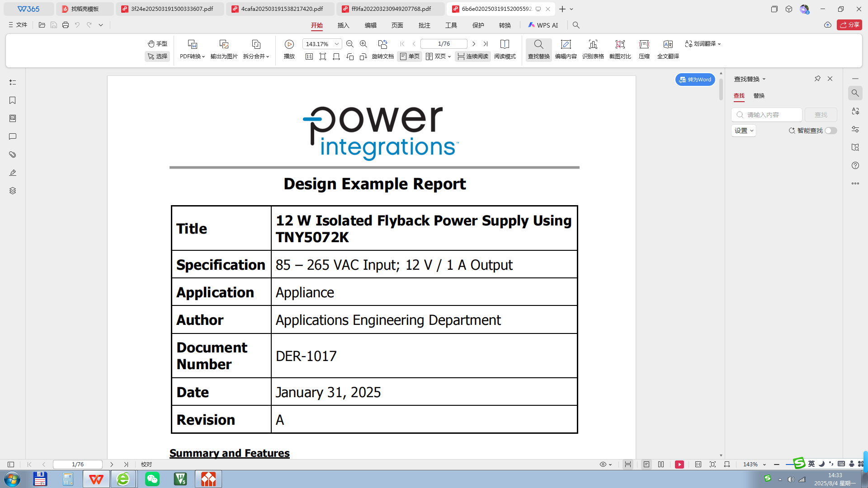Switch to the 编辑 ribbon tab
The width and height of the screenshot is (868, 488).
tap(370, 25)
